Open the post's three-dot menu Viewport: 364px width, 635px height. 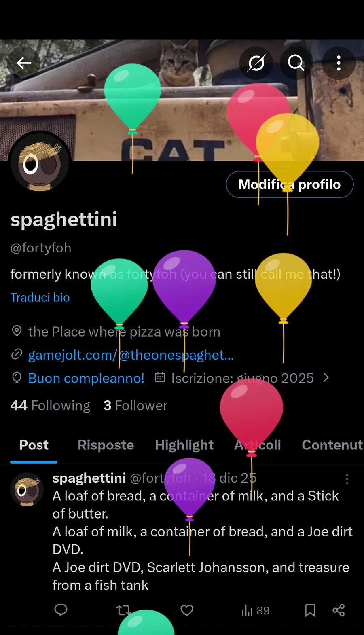pyautogui.click(x=347, y=479)
